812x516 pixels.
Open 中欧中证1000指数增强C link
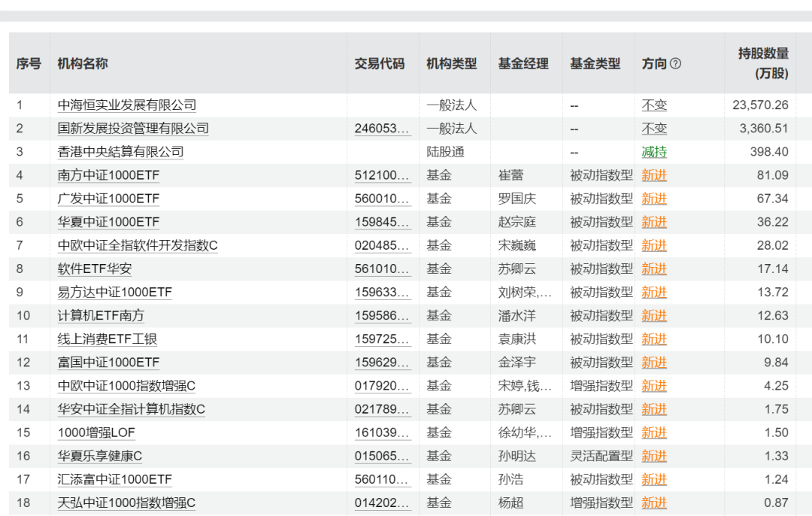(126, 386)
